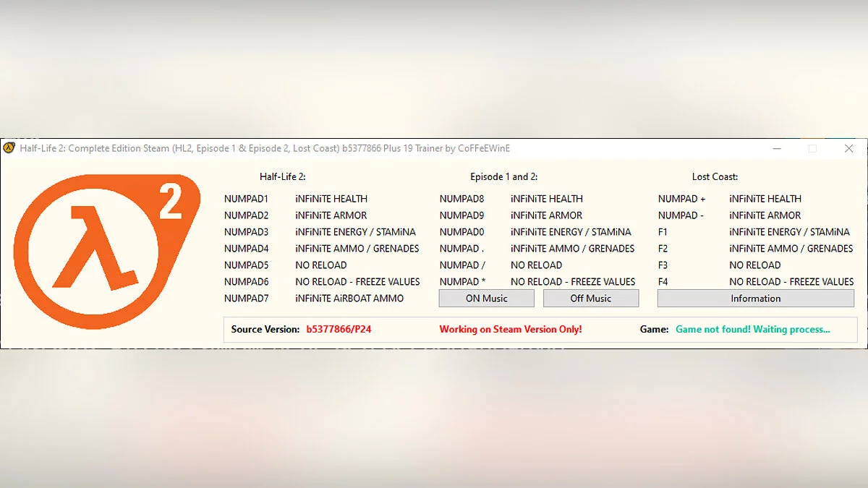The width and height of the screenshot is (868, 488).
Task: Click the Game: label in status bar
Action: click(x=655, y=330)
